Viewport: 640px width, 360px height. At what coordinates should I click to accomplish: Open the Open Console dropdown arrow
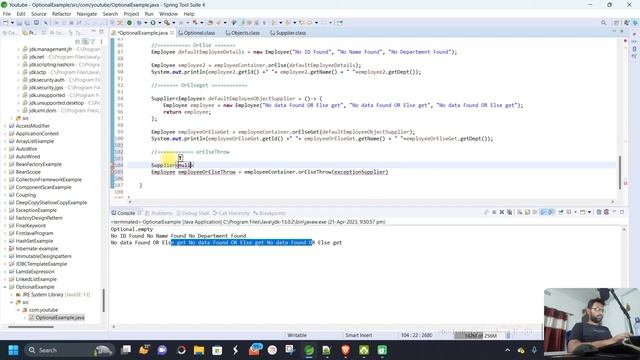point(589,212)
